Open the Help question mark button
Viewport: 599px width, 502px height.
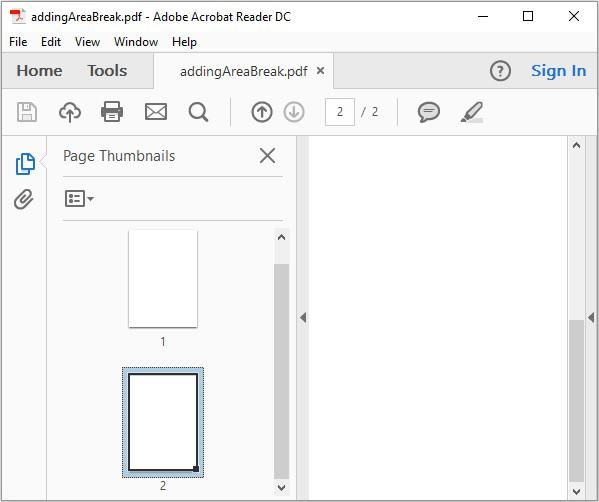pyautogui.click(x=500, y=71)
